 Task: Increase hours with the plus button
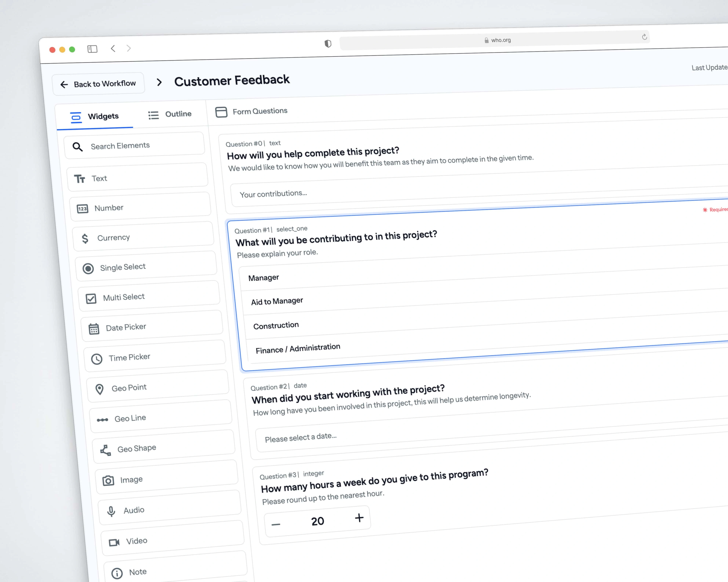[359, 518]
